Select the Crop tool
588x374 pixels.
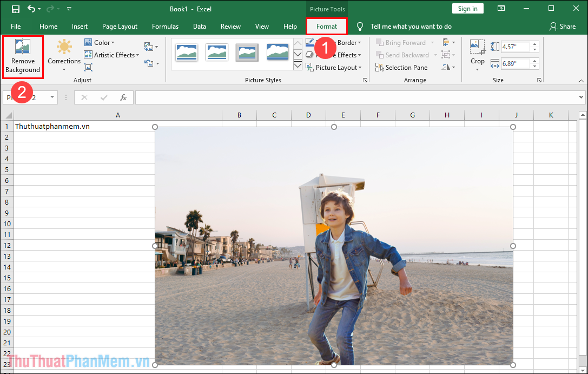[477, 51]
